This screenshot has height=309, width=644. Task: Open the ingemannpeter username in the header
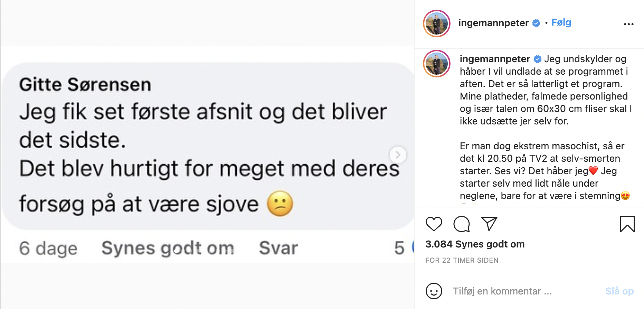tap(493, 23)
